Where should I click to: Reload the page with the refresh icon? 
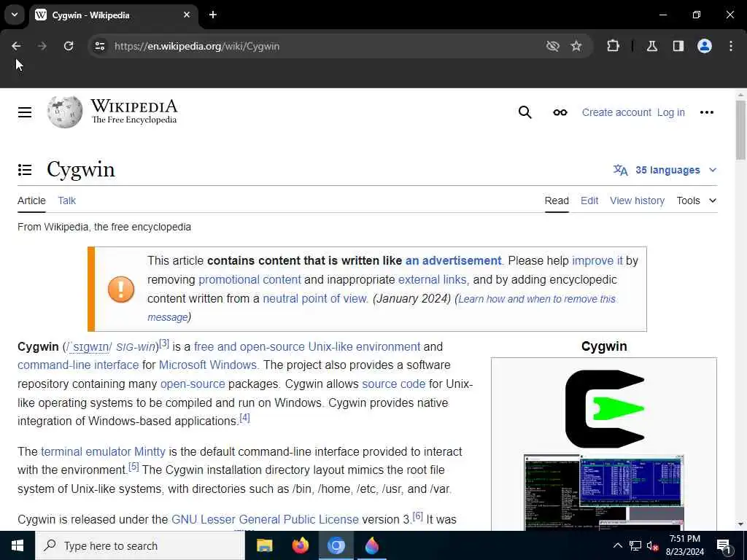pos(69,46)
